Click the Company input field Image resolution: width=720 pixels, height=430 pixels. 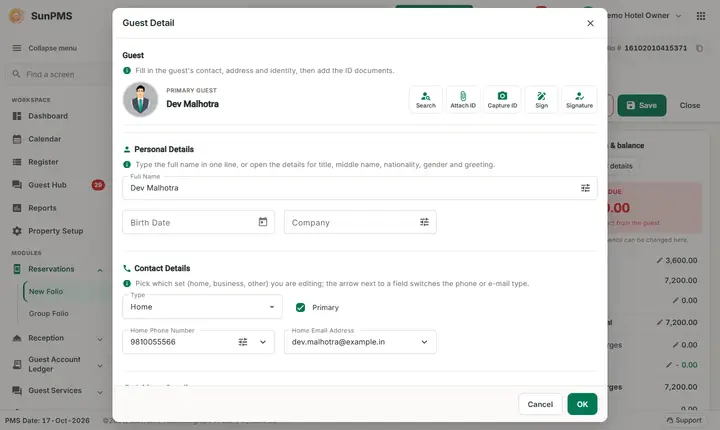tap(360, 222)
